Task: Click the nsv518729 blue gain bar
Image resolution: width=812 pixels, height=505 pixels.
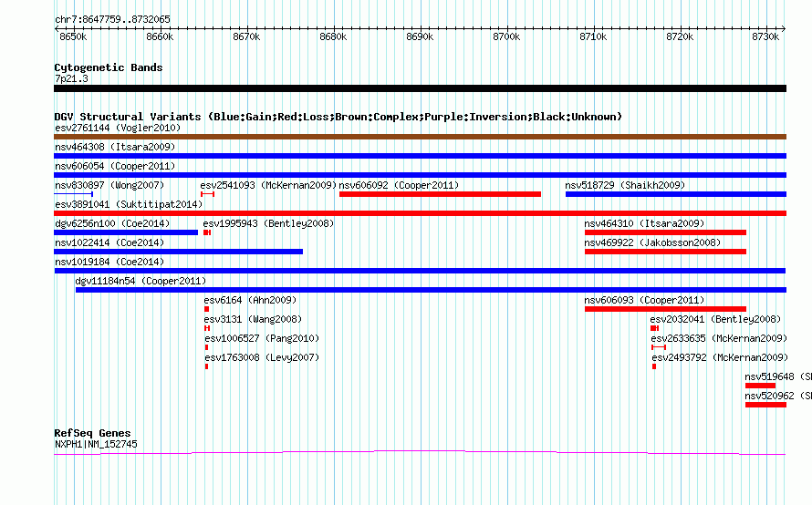Action: pyautogui.click(x=676, y=194)
